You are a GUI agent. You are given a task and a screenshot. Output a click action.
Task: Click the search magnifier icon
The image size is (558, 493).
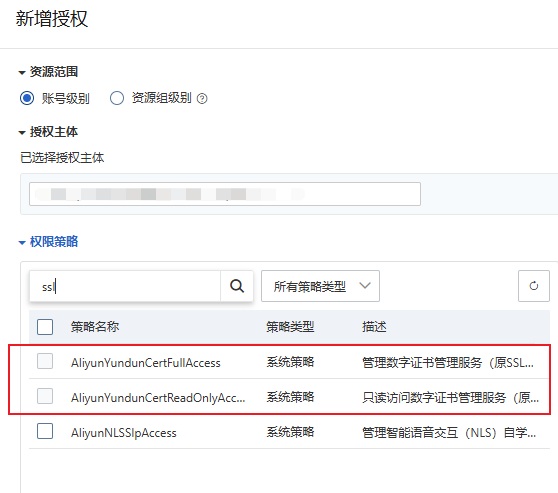[x=237, y=286]
